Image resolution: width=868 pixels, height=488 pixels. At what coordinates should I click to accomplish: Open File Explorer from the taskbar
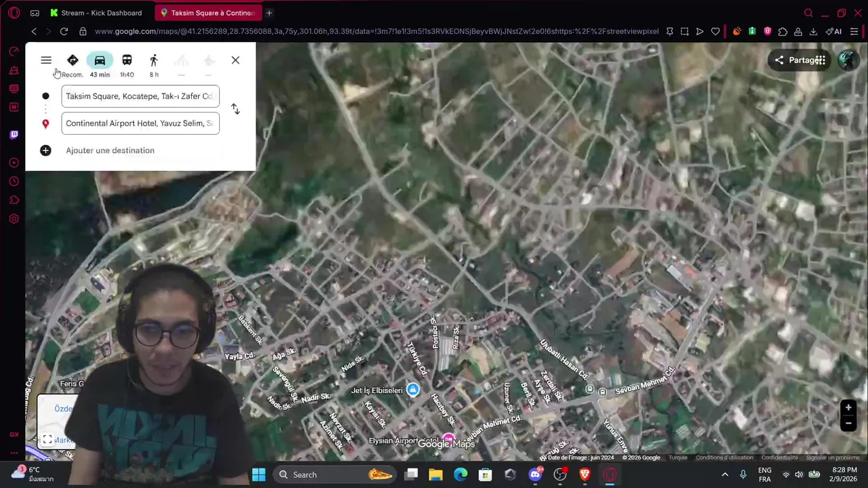436,474
